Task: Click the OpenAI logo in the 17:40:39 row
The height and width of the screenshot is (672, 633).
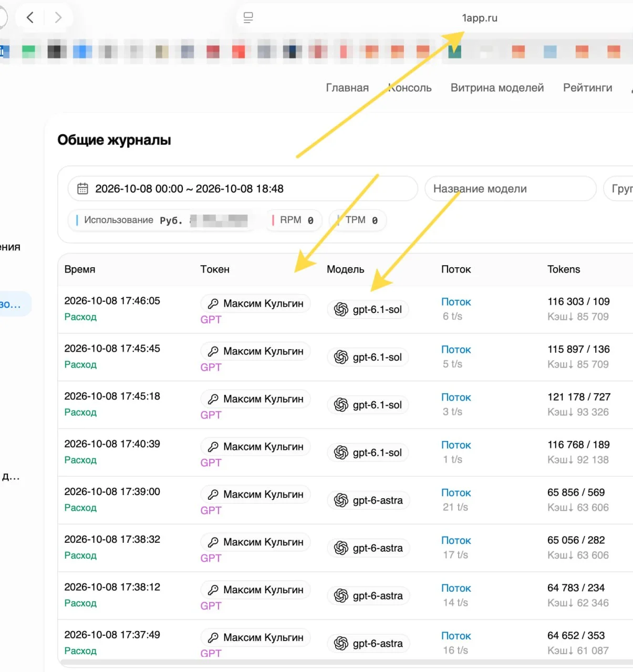Action: pyautogui.click(x=341, y=453)
